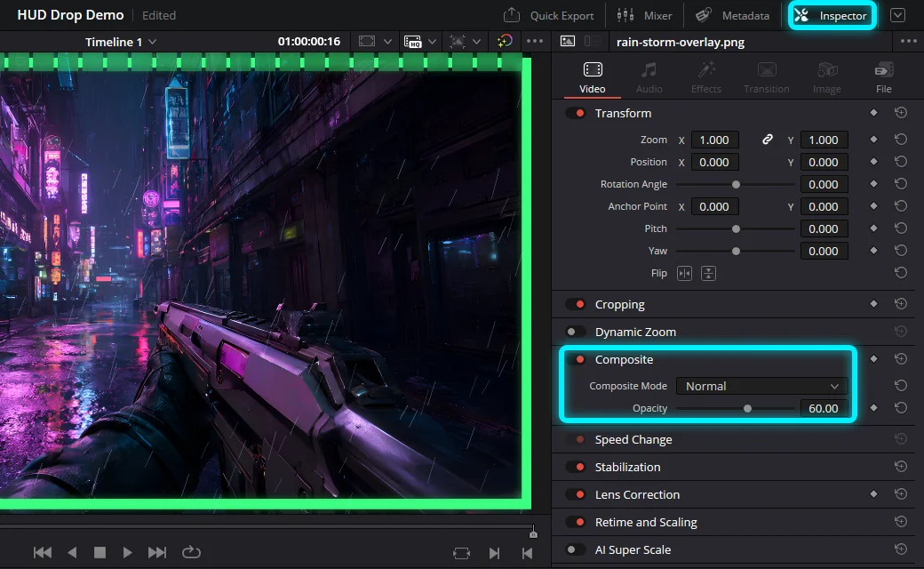Disable the Stabilization toggle

[x=576, y=467]
